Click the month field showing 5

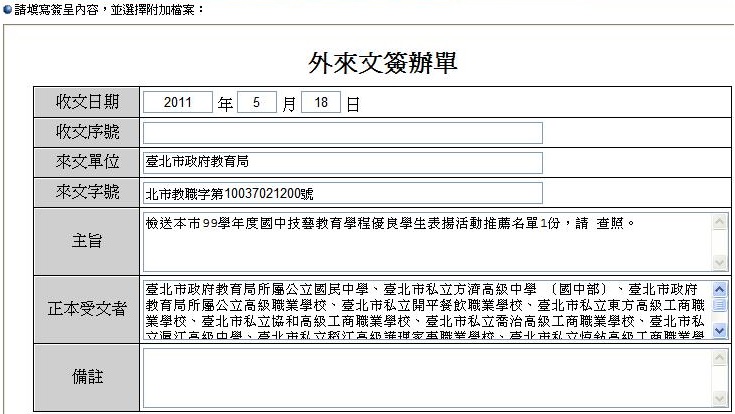pos(257,102)
